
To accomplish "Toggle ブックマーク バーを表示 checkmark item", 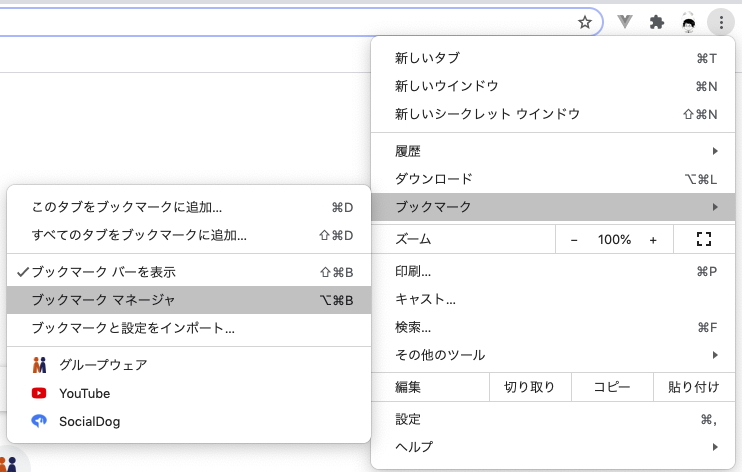I will pos(189,272).
